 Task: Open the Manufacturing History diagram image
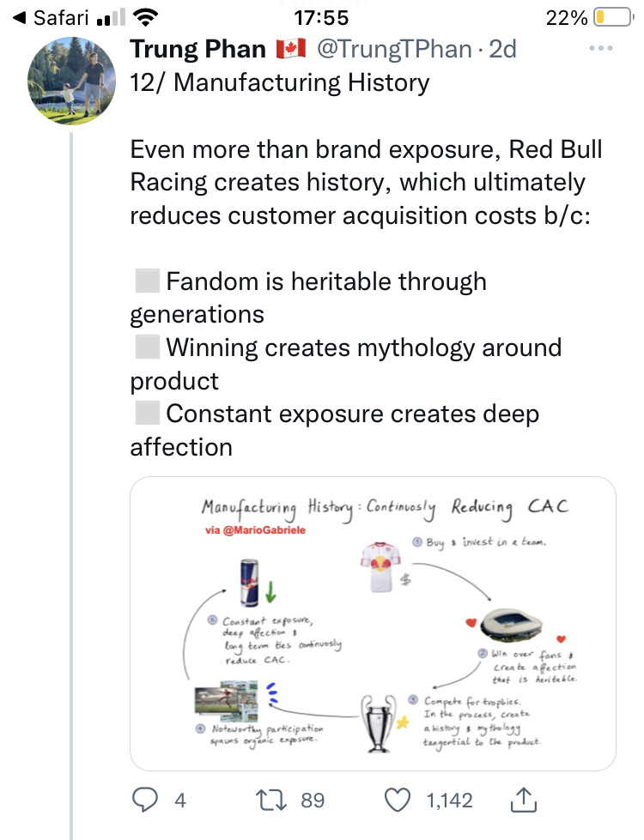(x=373, y=623)
